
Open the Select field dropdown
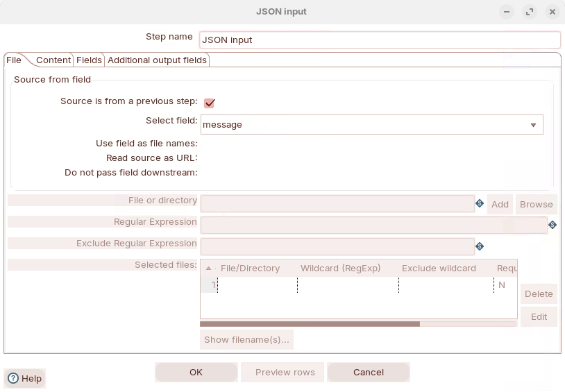533,125
